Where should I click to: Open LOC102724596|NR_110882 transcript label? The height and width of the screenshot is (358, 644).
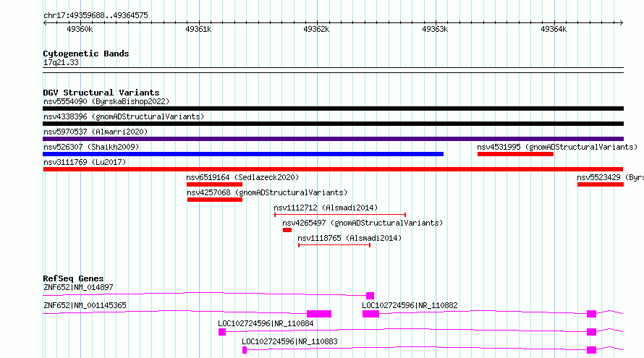(x=410, y=305)
